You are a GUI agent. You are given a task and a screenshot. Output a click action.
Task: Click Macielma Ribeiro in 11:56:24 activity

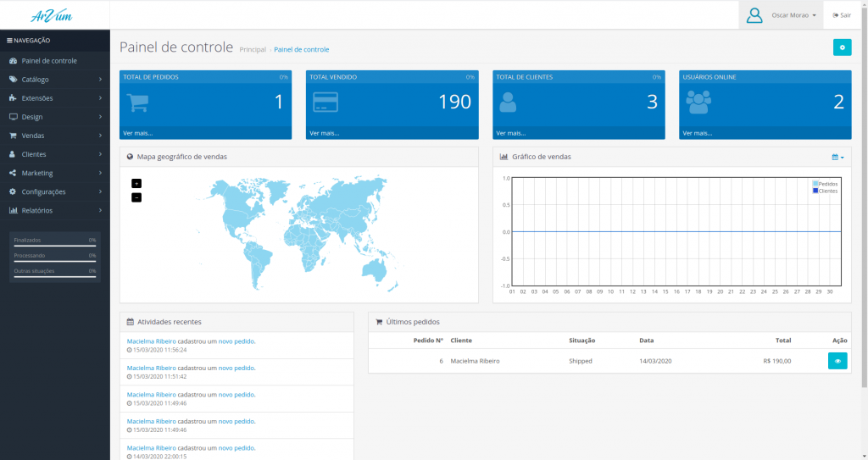click(151, 341)
